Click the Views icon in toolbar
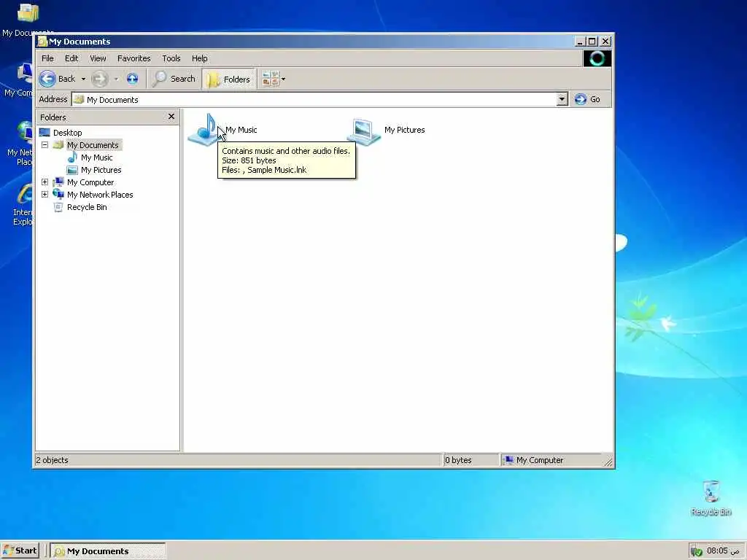Screen dimensions: 747x560 tap(270, 79)
